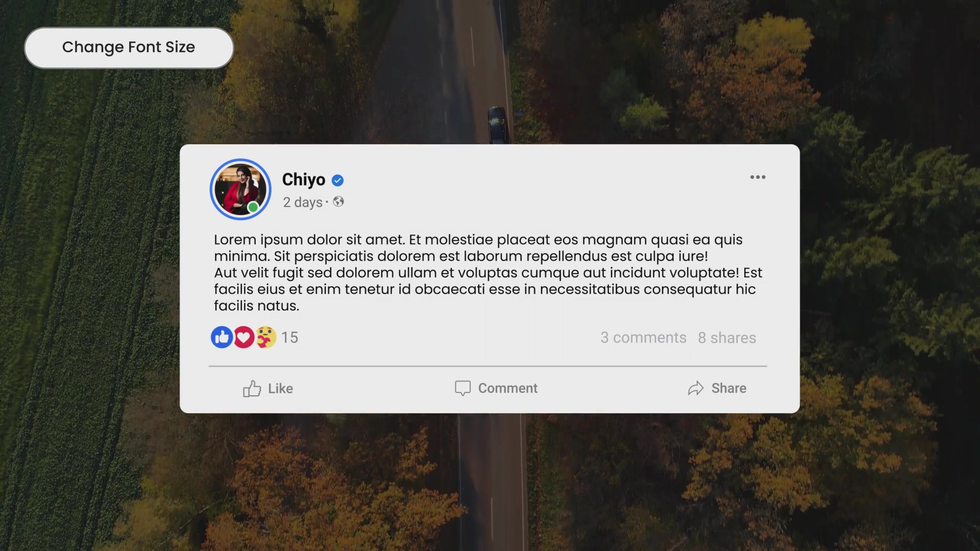Click the globe public visibility icon
980x551 pixels.
coord(338,202)
